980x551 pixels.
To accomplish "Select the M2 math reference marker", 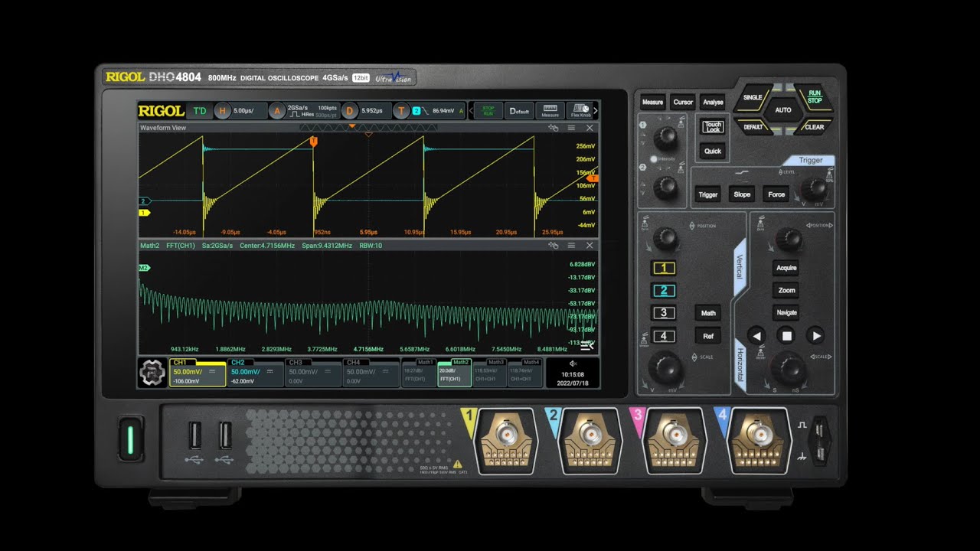I will [144, 268].
